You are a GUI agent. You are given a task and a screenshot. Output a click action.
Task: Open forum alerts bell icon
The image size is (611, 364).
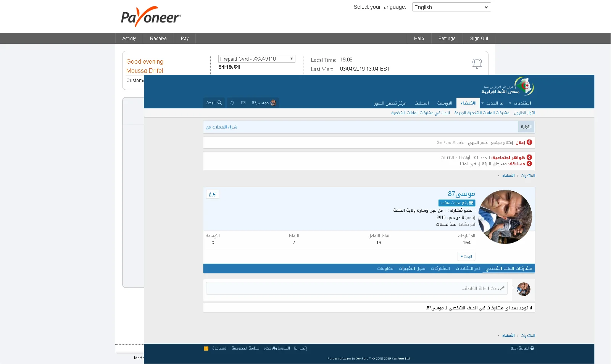pos(232,103)
